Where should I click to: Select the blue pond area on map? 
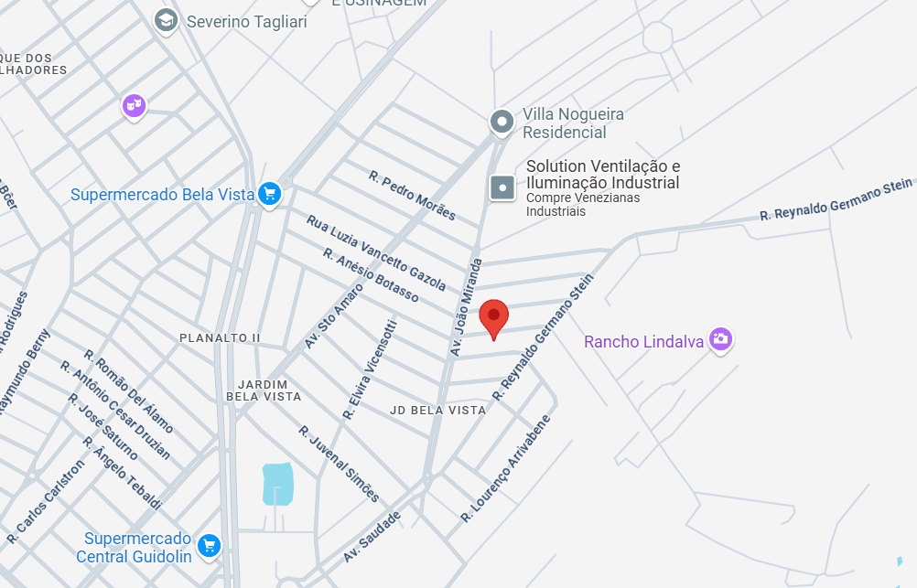pos(278,484)
